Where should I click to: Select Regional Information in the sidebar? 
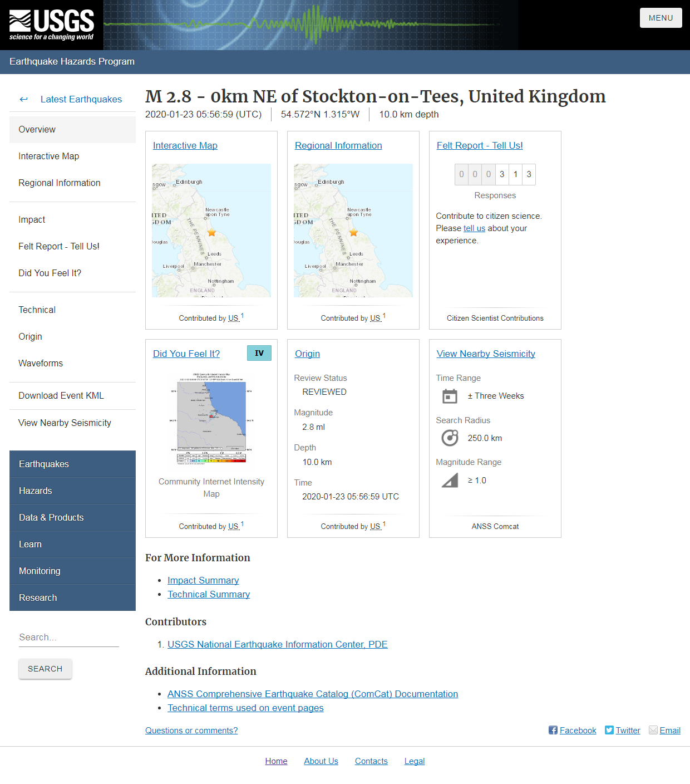(72, 183)
